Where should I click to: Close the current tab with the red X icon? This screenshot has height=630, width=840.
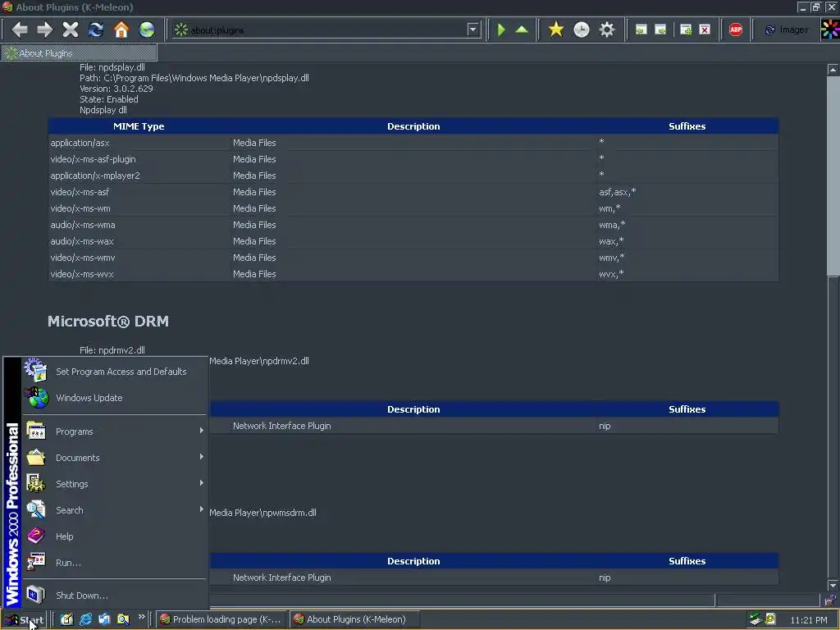click(x=705, y=30)
